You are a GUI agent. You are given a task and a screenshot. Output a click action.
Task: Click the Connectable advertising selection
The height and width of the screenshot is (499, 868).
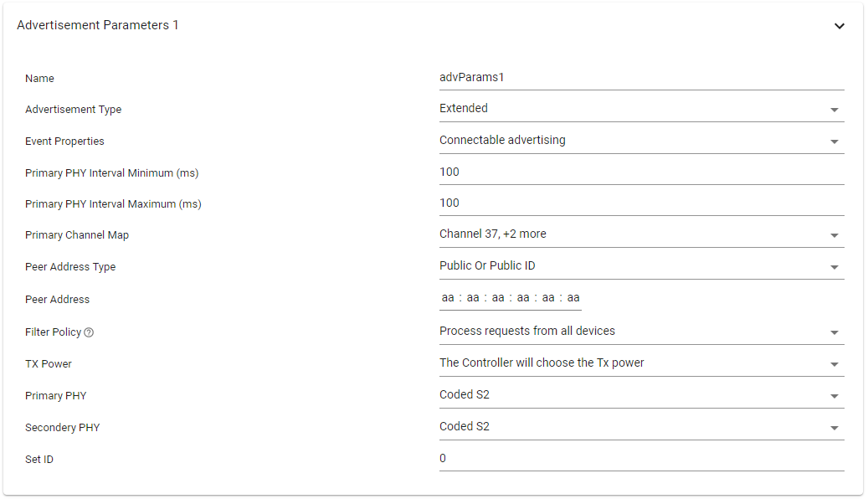[502, 140]
